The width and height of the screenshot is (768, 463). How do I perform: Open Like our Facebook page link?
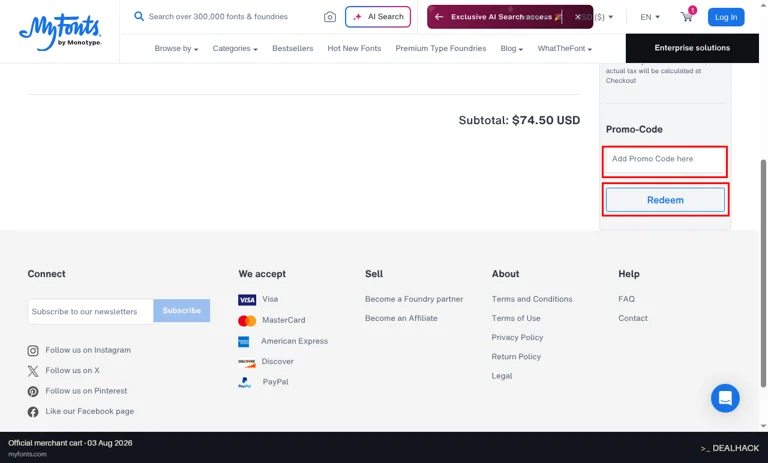pos(90,411)
